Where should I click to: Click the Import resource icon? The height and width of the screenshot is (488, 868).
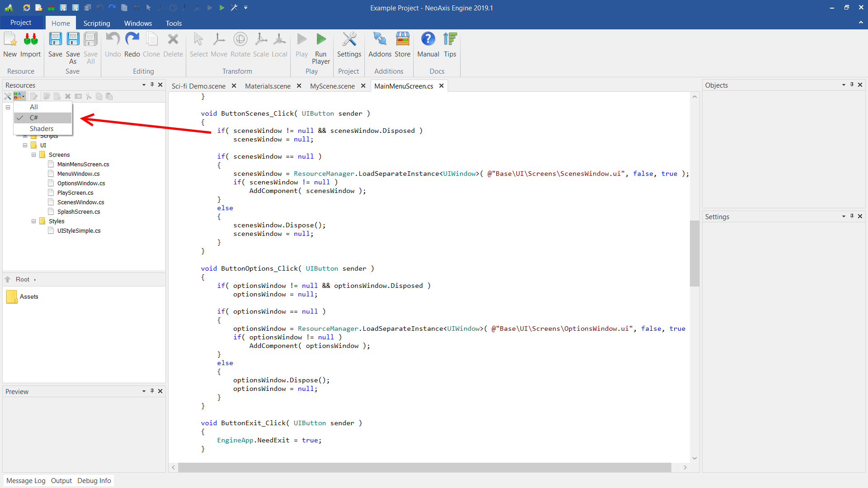coord(30,40)
